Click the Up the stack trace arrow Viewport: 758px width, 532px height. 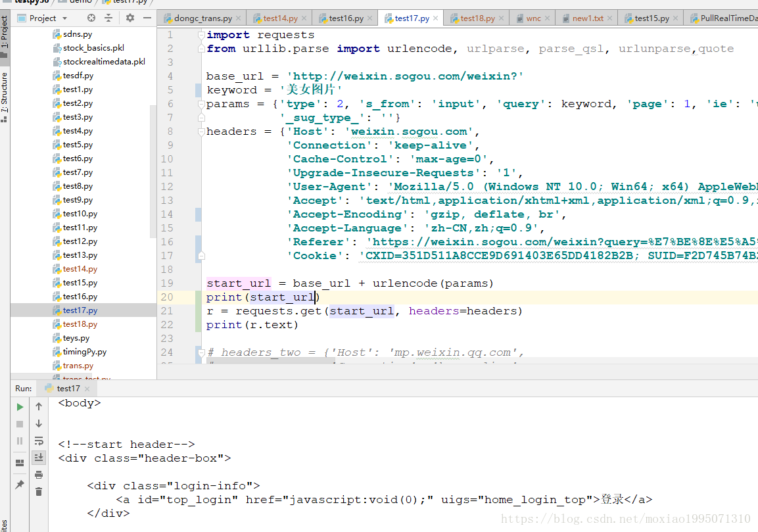(x=39, y=407)
